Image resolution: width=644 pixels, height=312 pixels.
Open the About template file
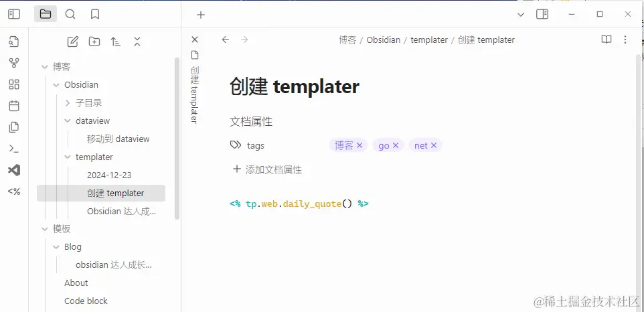tap(76, 283)
